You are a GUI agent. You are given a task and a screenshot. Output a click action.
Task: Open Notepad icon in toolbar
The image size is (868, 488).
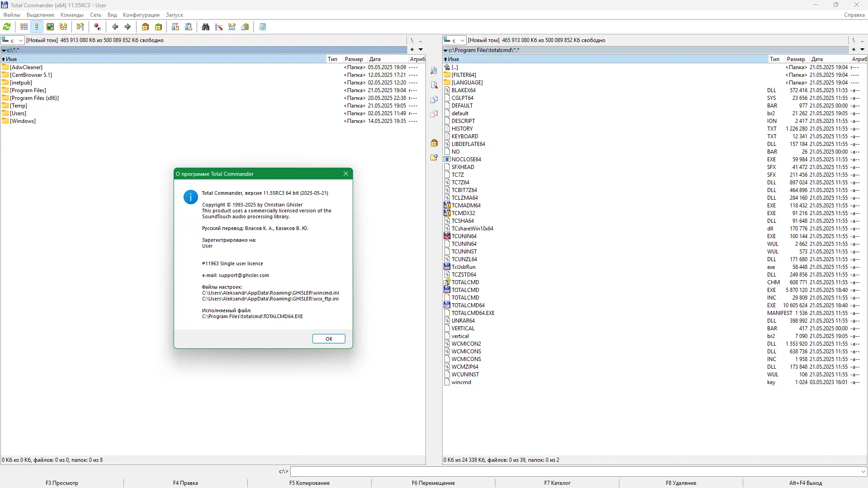click(262, 27)
